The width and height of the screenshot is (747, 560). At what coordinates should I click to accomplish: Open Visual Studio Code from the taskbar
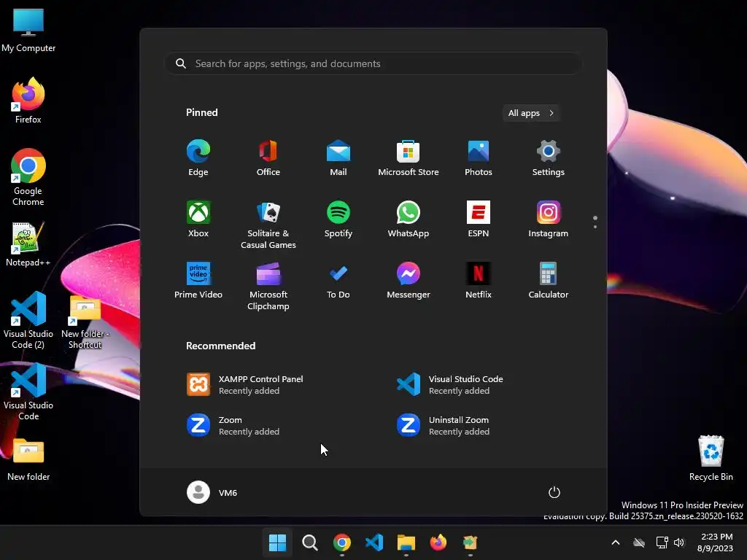tap(374, 542)
